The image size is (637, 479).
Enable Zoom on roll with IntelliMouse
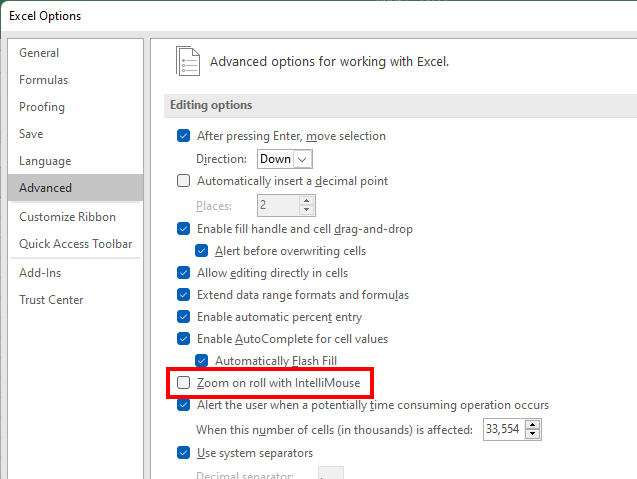(184, 383)
